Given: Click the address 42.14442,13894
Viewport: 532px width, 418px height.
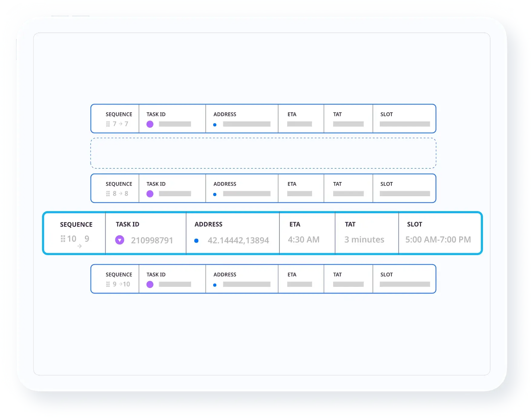Looking at the screenshot, I should tap(238, 240).
